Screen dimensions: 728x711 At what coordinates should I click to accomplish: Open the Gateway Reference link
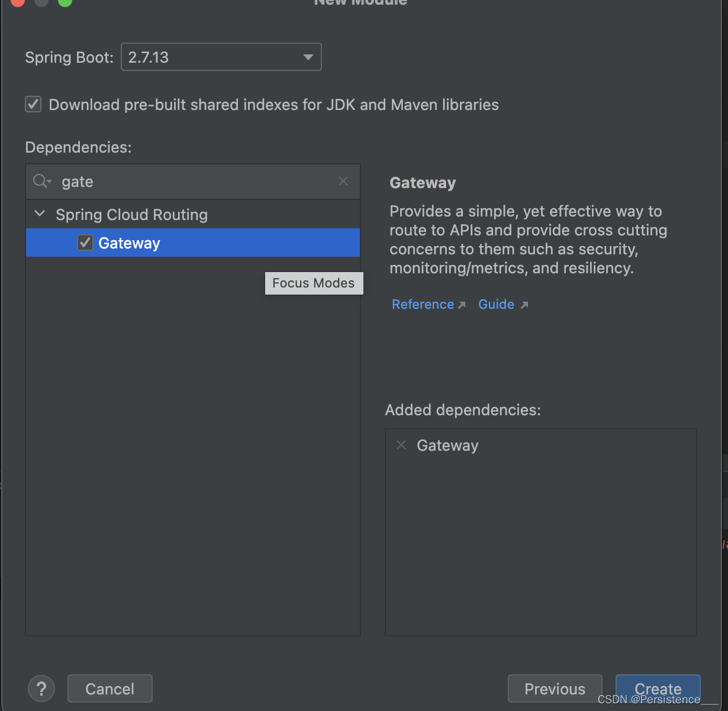point(429,305)
